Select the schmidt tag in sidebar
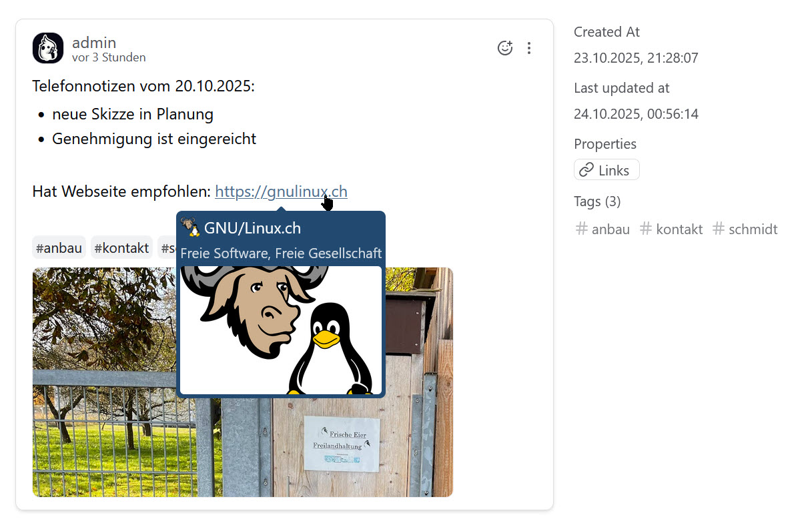 753,229
